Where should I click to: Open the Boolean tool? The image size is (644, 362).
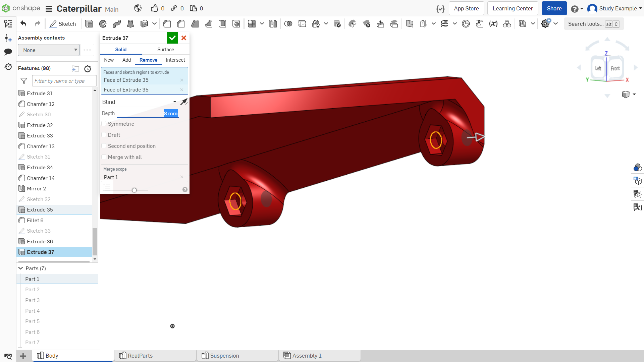(288, 24)
